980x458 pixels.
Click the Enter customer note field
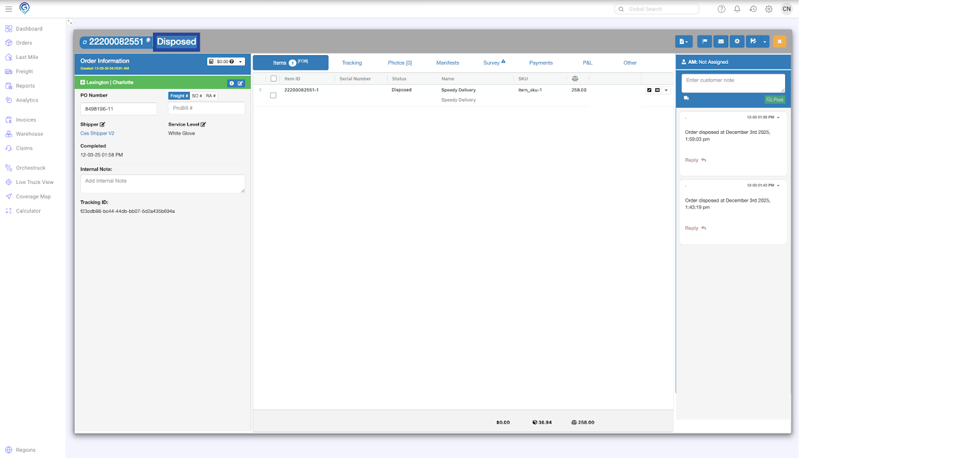733,83
